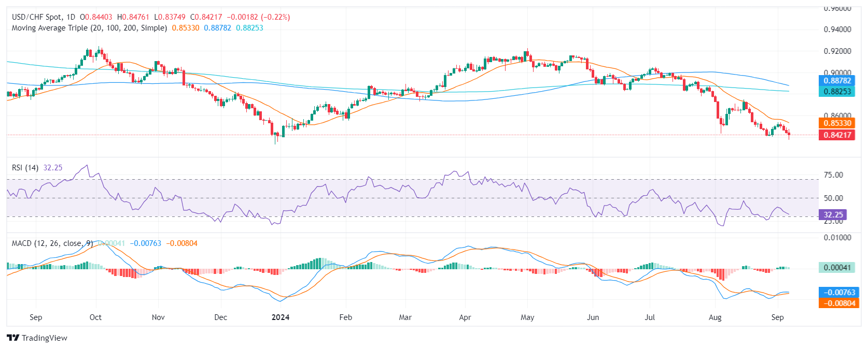Click the TradingView logo icon
Screen dimensions: 868x349
[13, 338]
